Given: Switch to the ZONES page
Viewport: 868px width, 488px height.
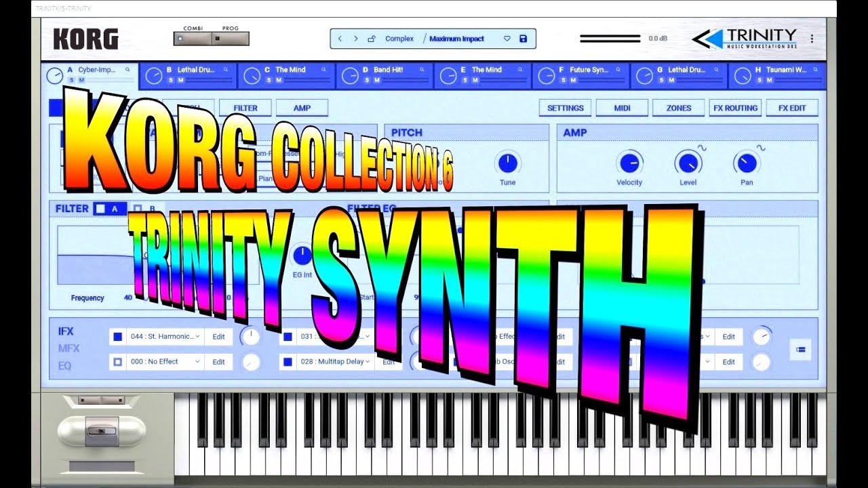Looking at the screenshot, I should (679, 108).
